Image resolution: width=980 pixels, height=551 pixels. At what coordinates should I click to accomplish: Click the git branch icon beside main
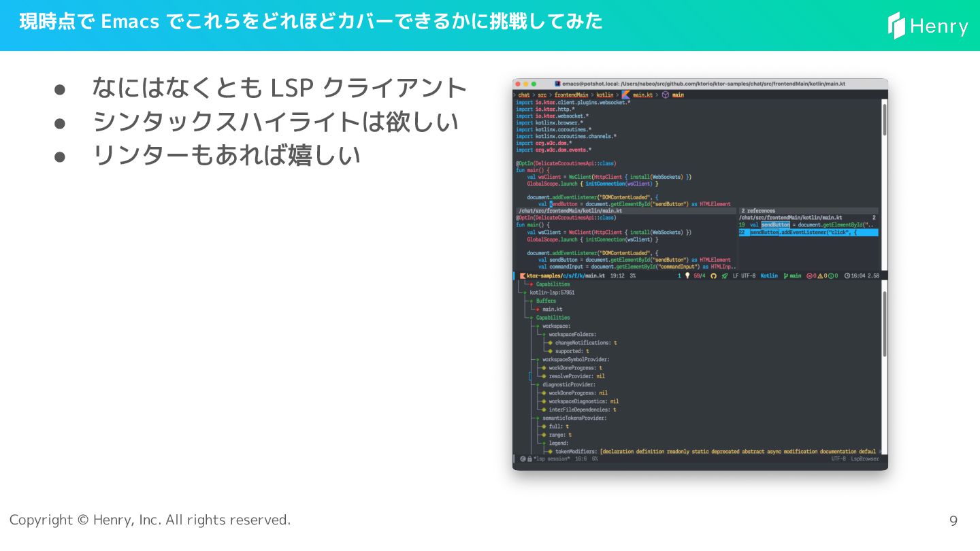(785, 275)
